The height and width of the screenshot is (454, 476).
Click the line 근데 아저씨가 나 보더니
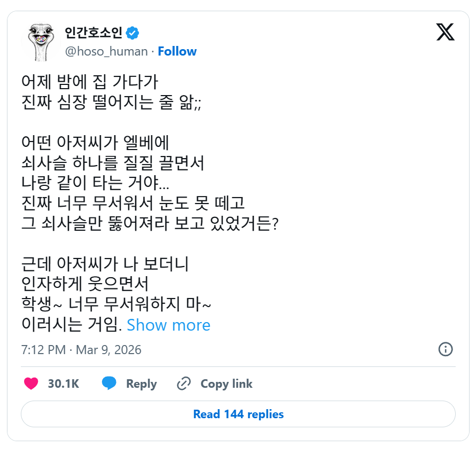point(105,264)
